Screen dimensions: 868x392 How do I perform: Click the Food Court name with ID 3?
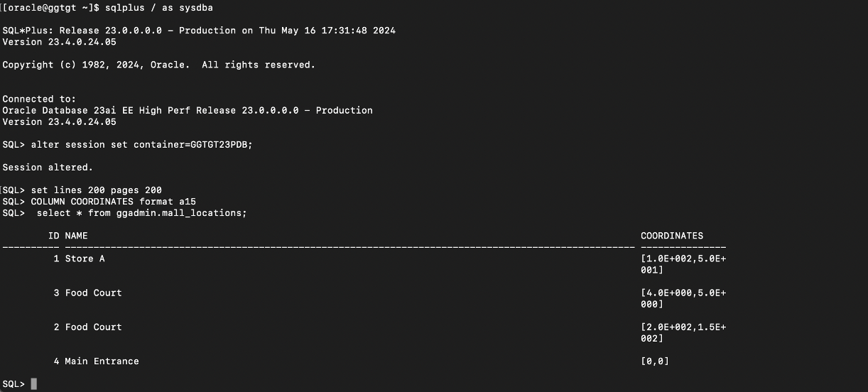[93, 293]
